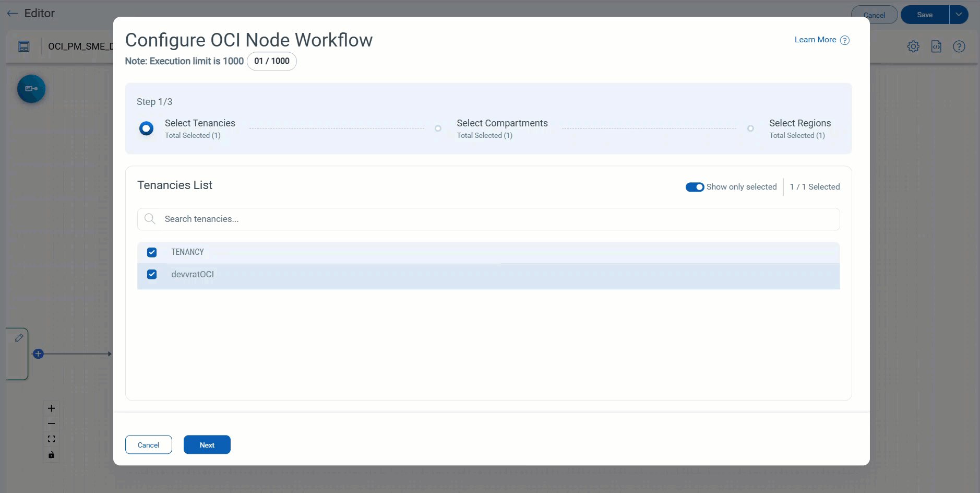This screenshot has width=980, height=493.
Task: Click the plus connector to add node
Action: [x=38, y=354]
